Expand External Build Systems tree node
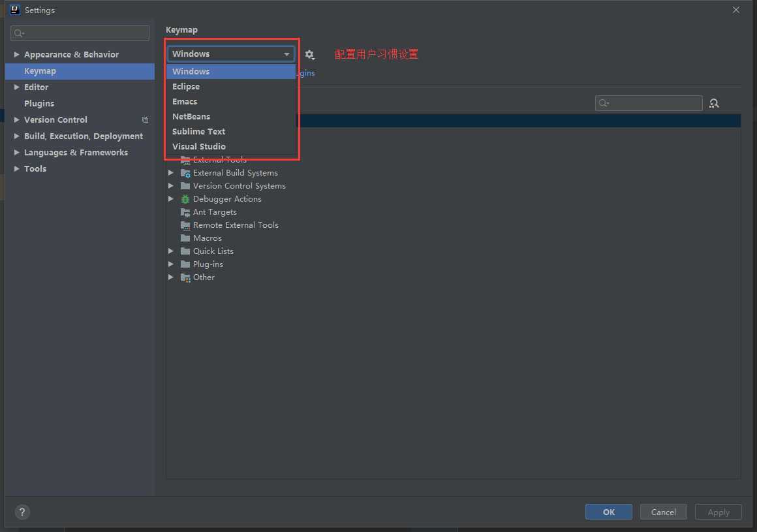The width and height of the screenshot is (757, 532). 171,173
